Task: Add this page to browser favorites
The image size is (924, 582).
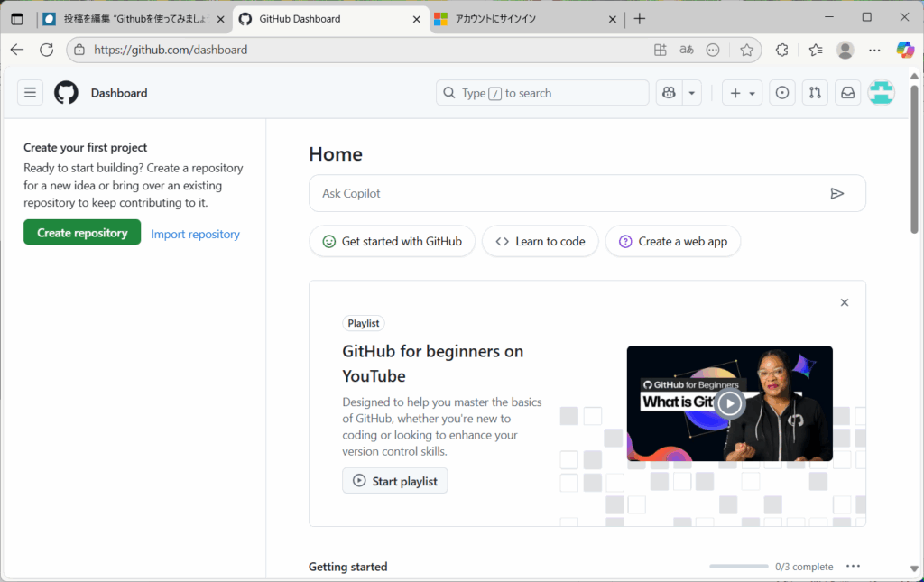Action: click(746, 51)
